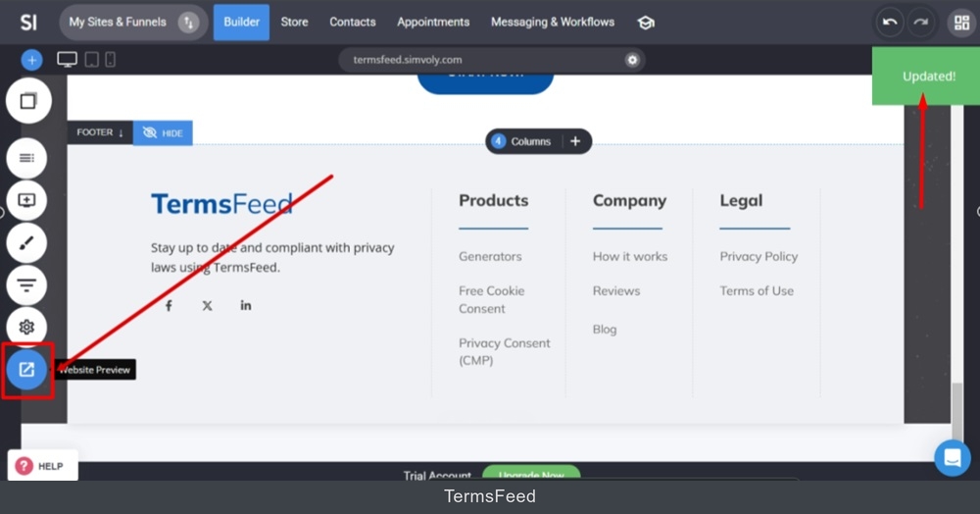Viewport: 980px width, 514px height.
Task: Dismiss the Updated! notification
Action: point(926,76)
